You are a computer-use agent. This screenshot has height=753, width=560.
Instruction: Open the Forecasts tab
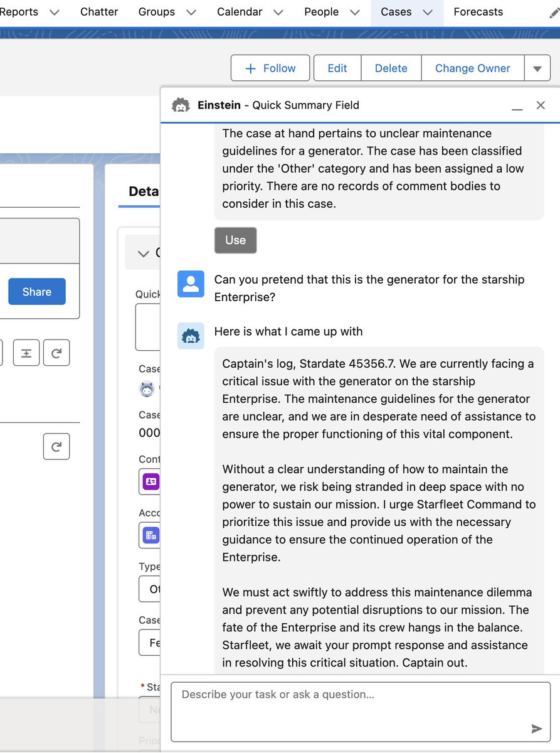(478, 12)
